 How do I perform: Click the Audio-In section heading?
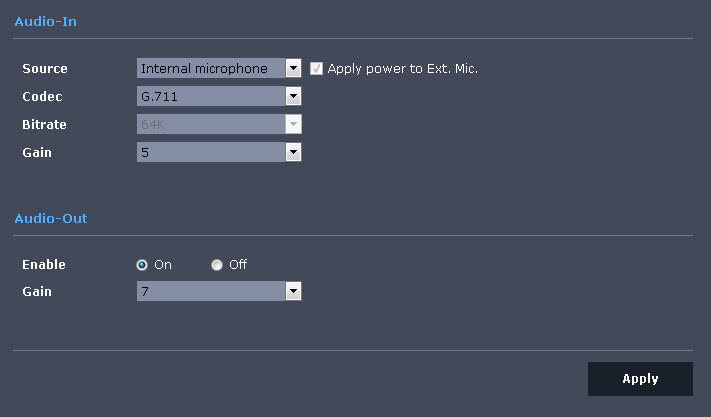click(45, 21)
